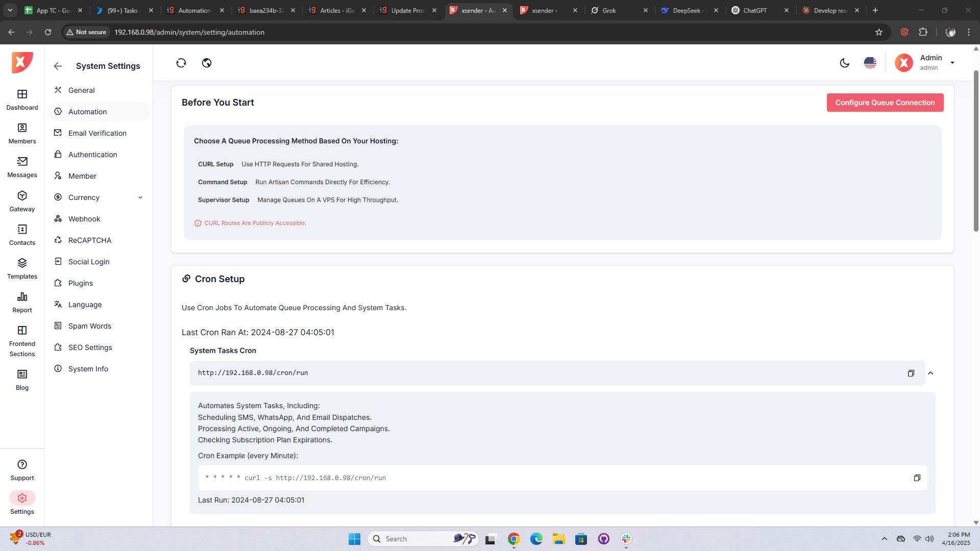Open the language flag selector
Screen dimensions: 980x551
pos(870,63)
